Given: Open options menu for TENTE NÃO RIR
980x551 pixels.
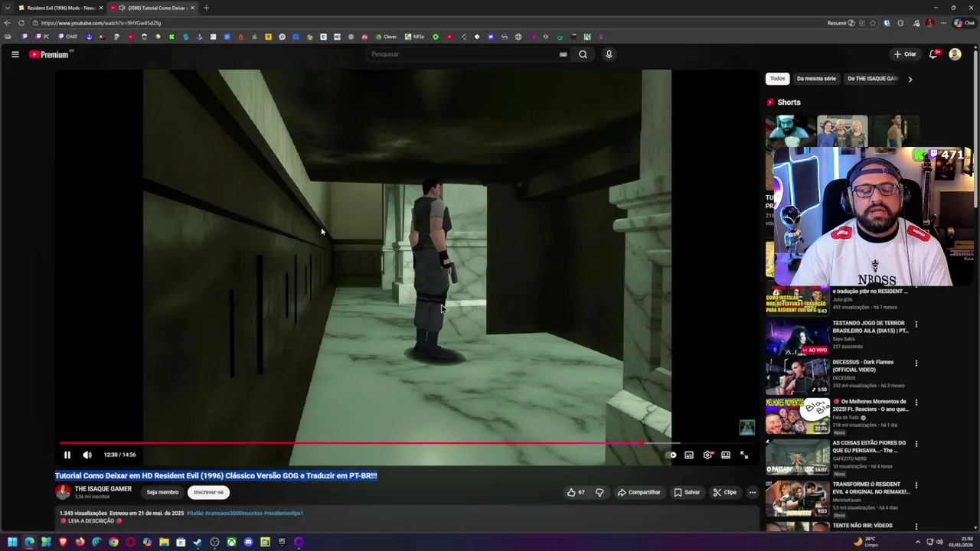Looking at the screenshot, I should pyautogui.click(x=916, y=527).
